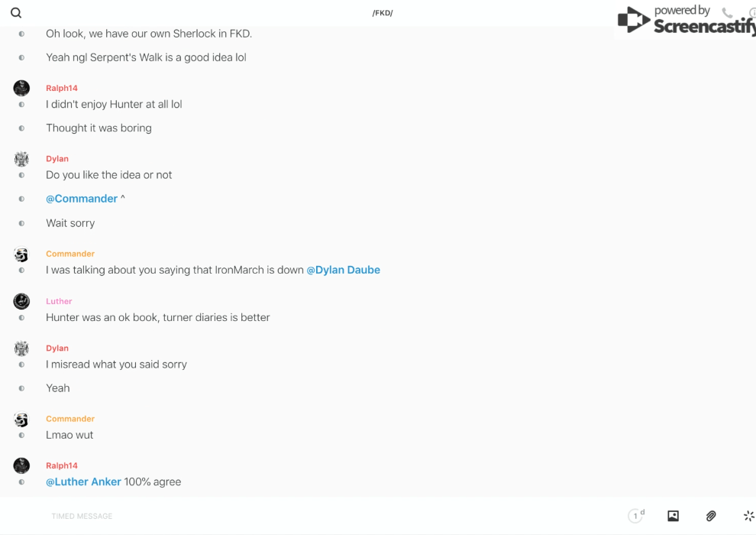
Task: Click Commander's avatar above 'Lmao wut'
Action: (x=21, y=420)
